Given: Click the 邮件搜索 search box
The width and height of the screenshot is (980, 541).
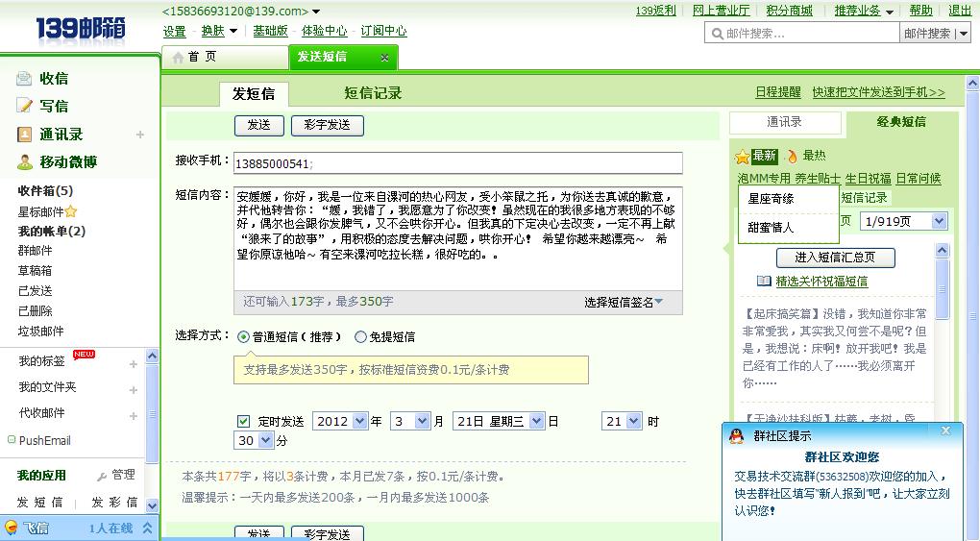Looking at the screenshot, I should pos(802,33).
